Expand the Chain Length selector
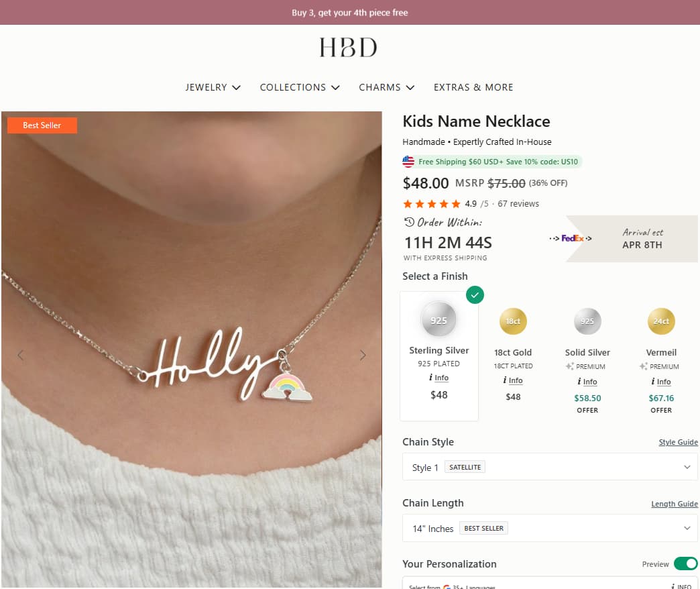This screenshot has height=589, width=700. coord(549,528)
